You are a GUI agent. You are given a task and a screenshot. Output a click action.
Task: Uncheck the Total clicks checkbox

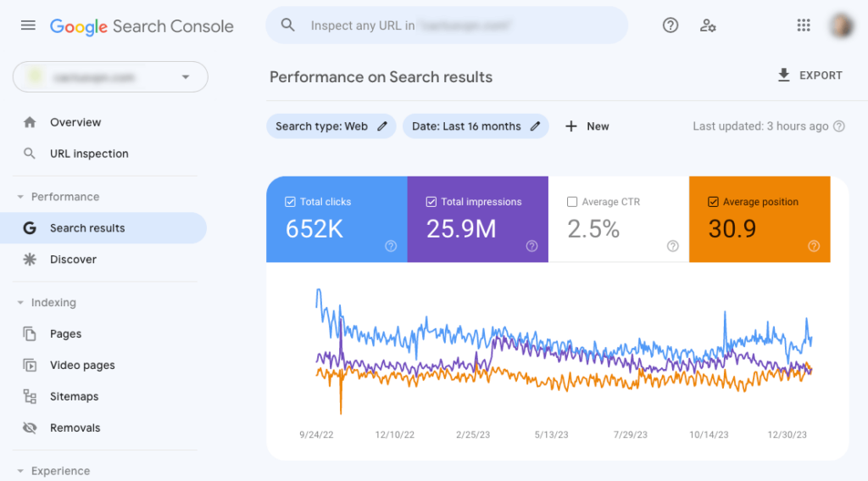pyautogui.click(x=290, y=202)
